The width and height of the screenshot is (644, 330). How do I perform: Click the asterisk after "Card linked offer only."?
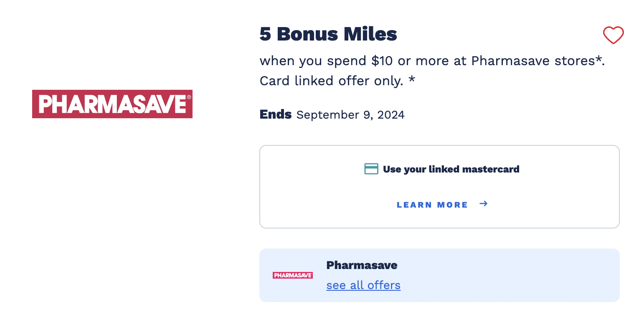pos(412,79)
